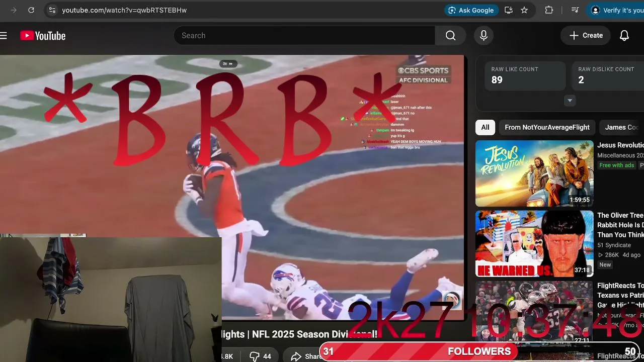
Task: Click the NFL 2025 Season Divisional video title
Action: pos(299,334)
